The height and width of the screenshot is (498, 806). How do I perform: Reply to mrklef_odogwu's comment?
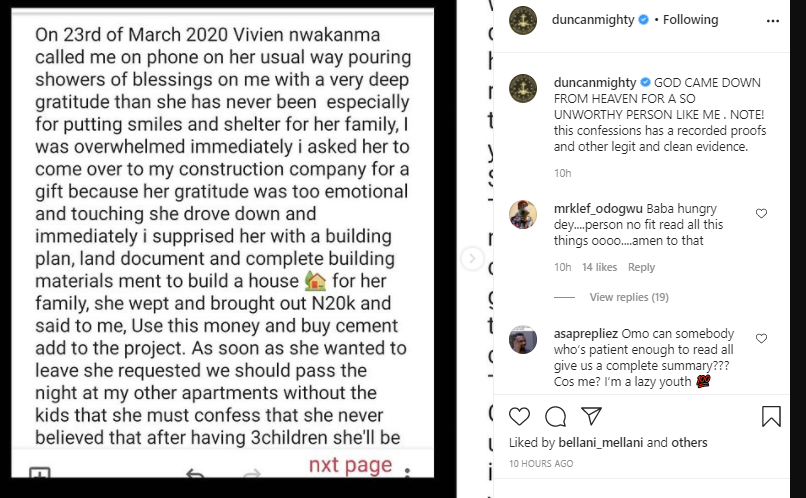click(x=641, y=267)
